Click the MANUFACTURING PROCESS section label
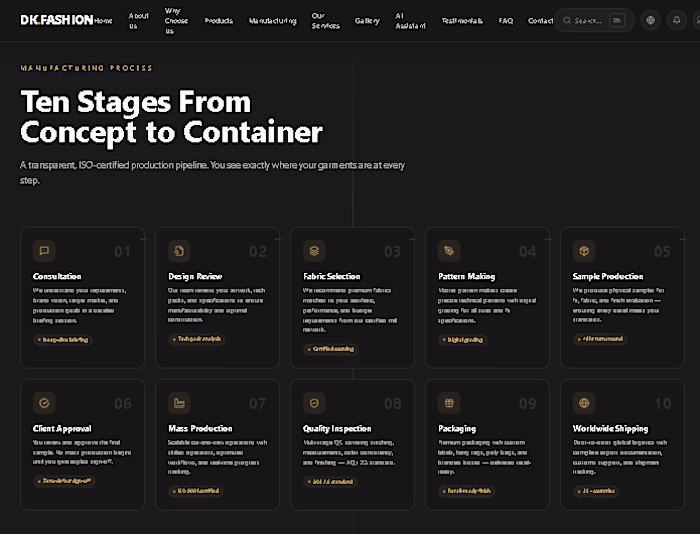The height and width of the screenshot is (534, 700). [86, 68]
